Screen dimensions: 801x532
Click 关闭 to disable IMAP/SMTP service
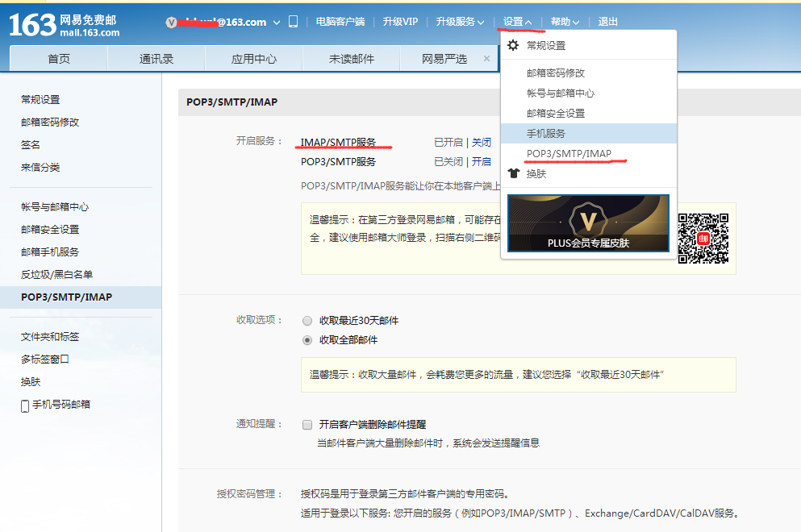click(481, 142)
